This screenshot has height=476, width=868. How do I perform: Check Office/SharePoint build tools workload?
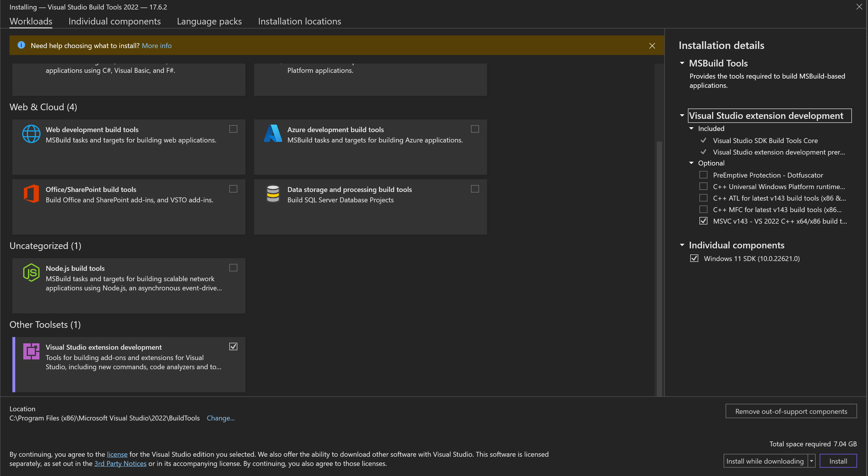[233, 189]
